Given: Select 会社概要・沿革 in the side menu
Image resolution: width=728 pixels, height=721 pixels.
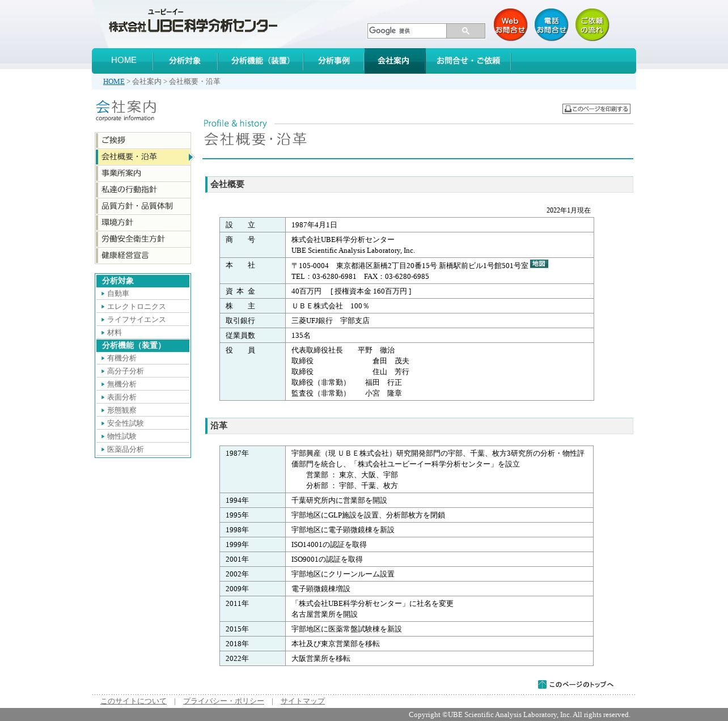Looking at the screenshot, I should coord(143,157).
